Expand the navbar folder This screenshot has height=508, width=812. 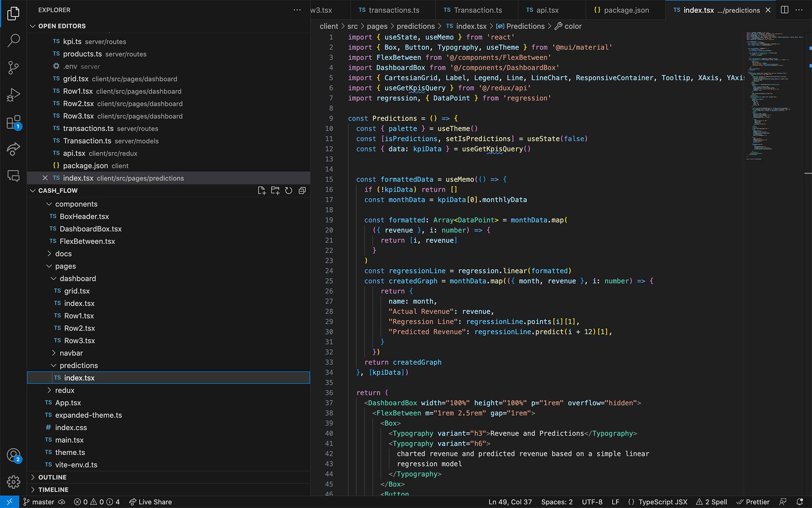coord(169,353)
